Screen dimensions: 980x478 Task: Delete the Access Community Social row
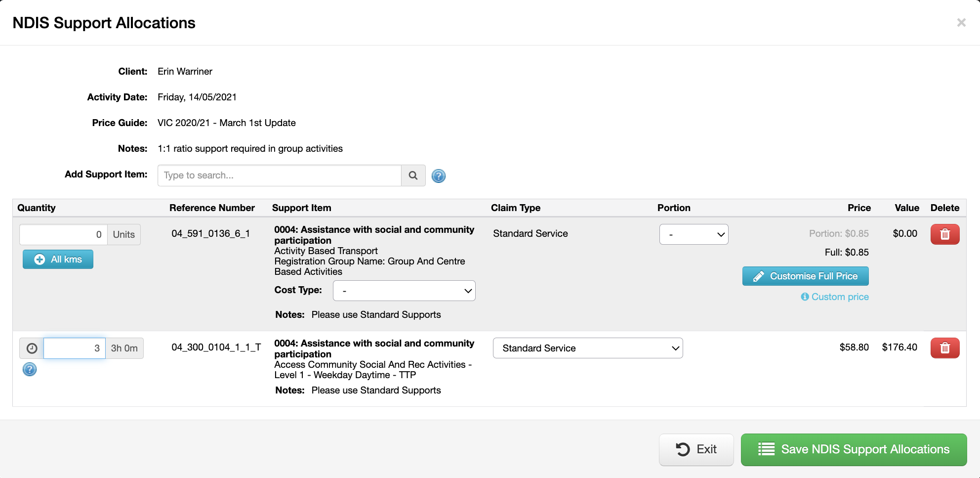(x=944, y=348)
